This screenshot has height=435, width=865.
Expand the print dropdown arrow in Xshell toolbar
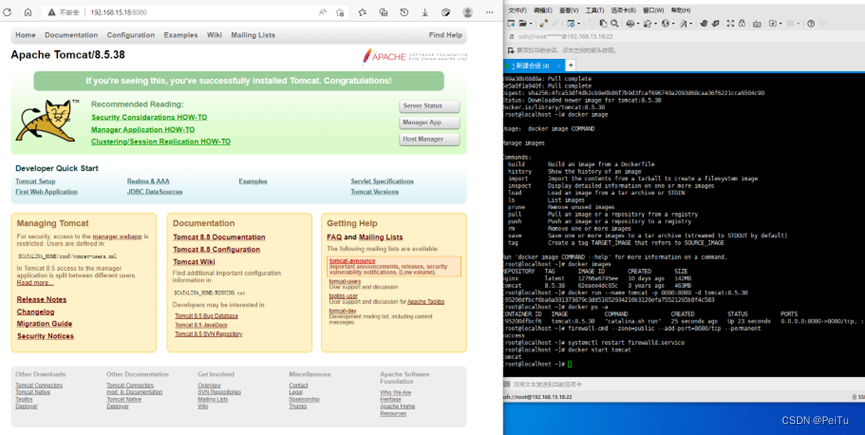click(638, 24)
